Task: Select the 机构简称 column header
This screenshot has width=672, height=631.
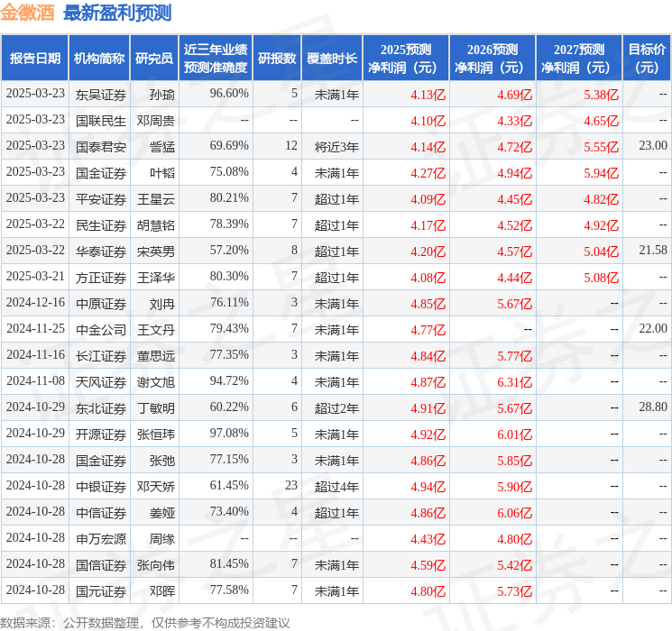Action: coord(99,59)
